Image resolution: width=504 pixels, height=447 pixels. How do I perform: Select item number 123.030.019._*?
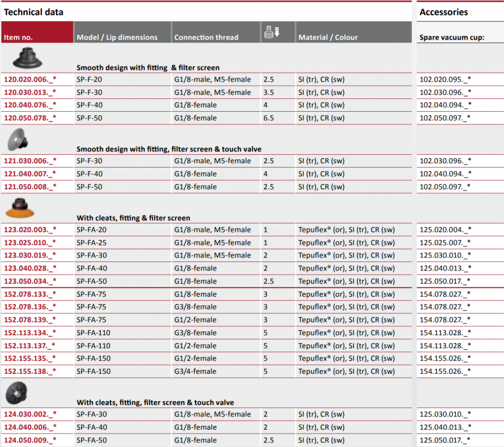click(30, 255)
